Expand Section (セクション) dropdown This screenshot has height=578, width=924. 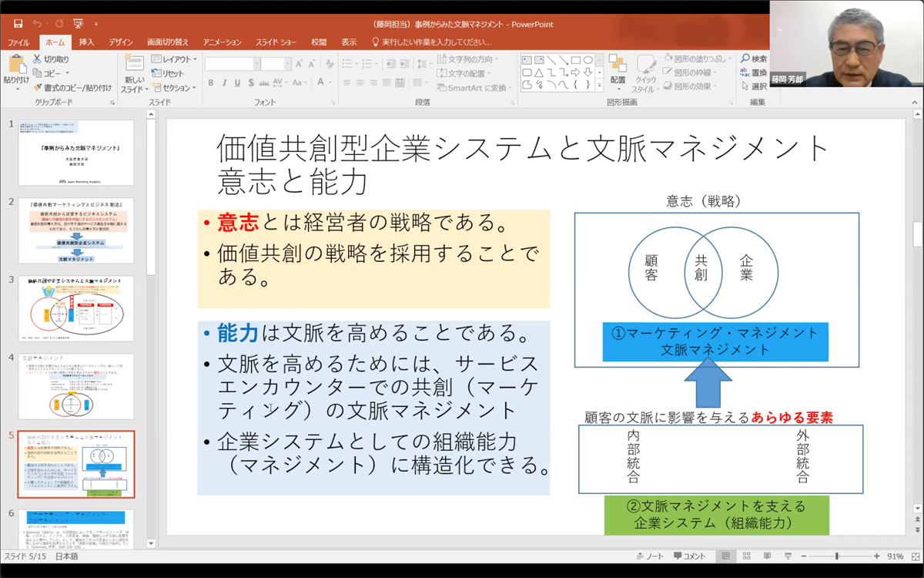[x=174, y=88]
